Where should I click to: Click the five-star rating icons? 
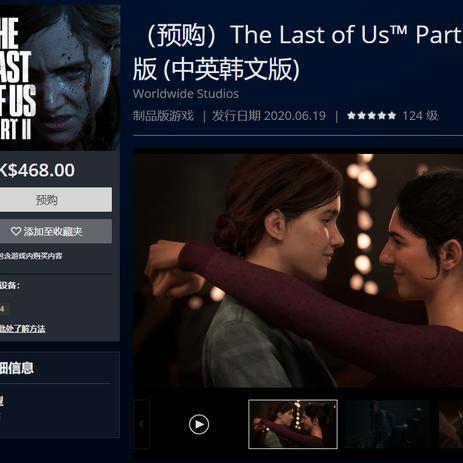click(371, 116)
